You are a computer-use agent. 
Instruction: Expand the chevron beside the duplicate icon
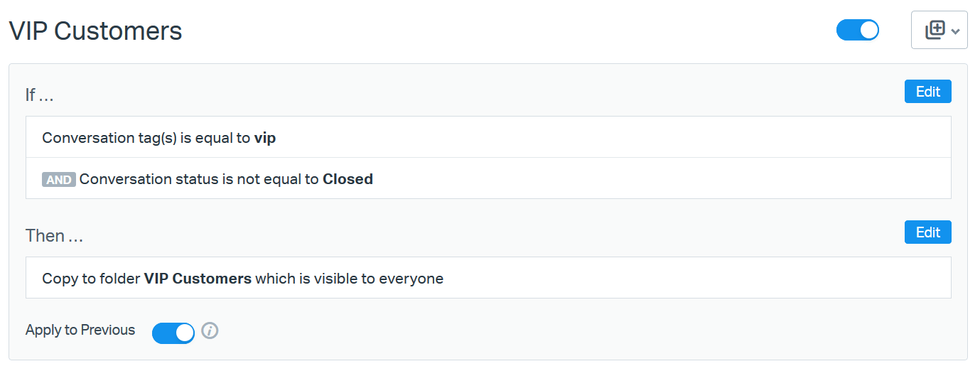(955, 31)
